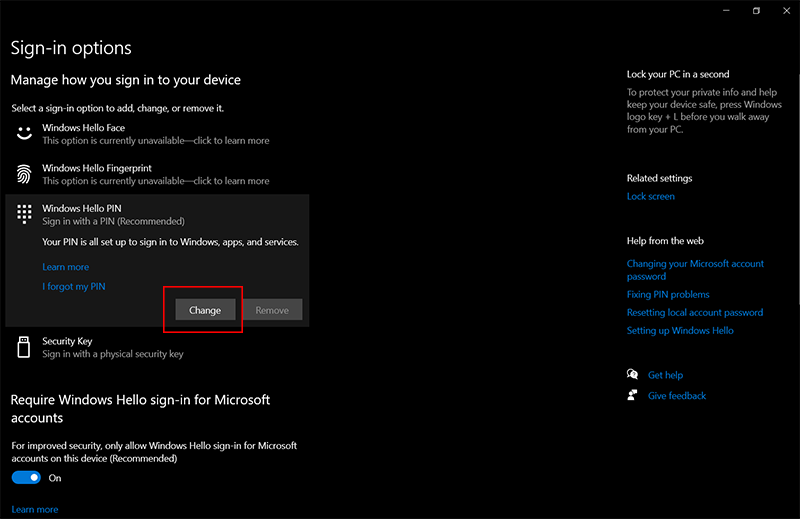The width and height of the screenshot is (800, 519).
Task: Click the Windows Hello Face smiley icon
Action: (x=24, y=134)
